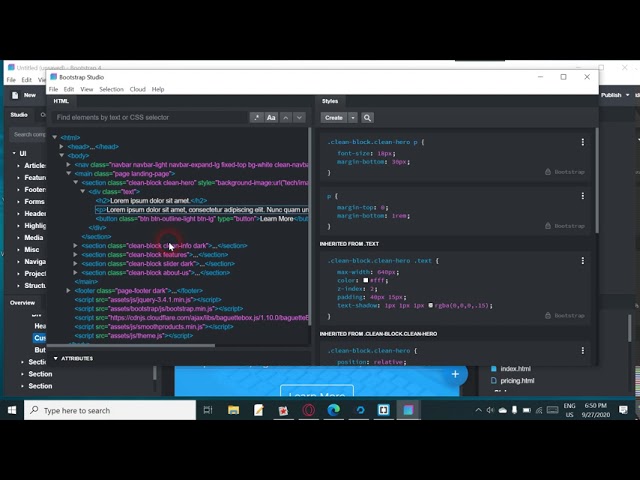The height and width of the screenshot is (480, 640).
Task: Open the Cloud menu
Action: coord(138,89)
